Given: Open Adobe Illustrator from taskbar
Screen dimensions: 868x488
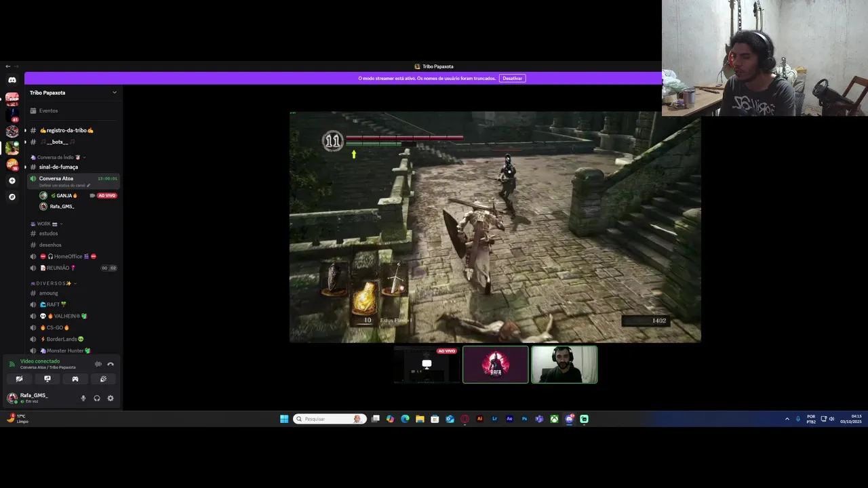Looking at the screenshot, I should (x=479, y=419).
